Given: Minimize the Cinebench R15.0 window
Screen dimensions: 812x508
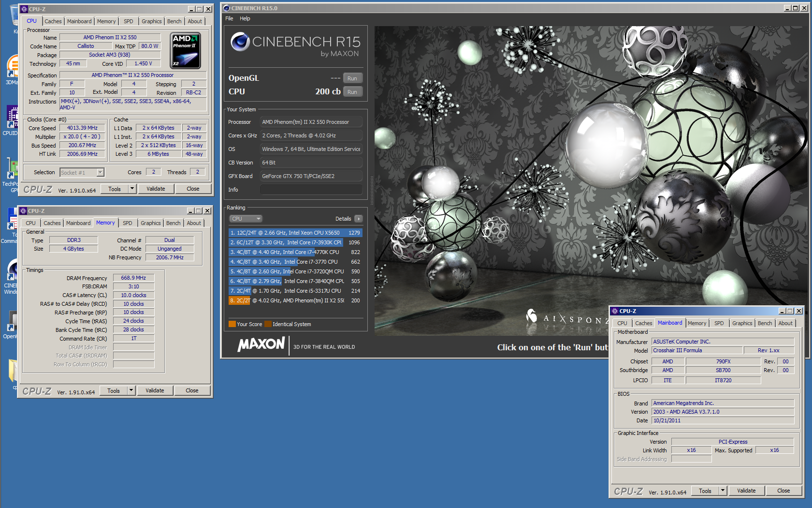Looking at the screenshot, I should click(787, 8).
